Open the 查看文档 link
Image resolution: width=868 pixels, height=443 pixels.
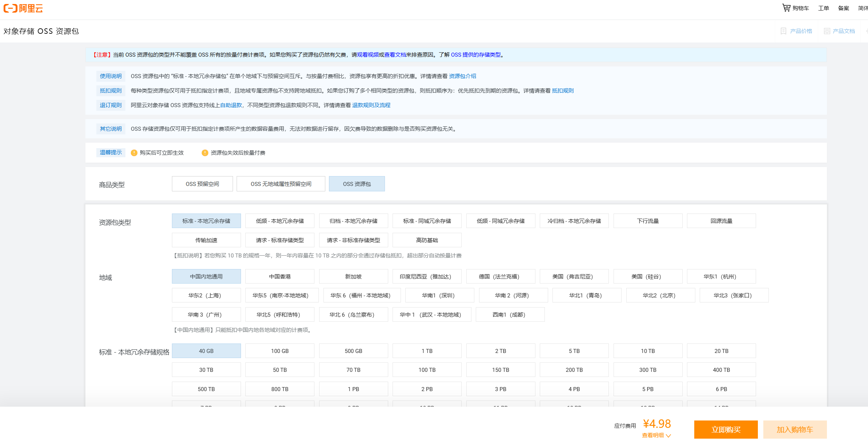(x=395, y=55)
